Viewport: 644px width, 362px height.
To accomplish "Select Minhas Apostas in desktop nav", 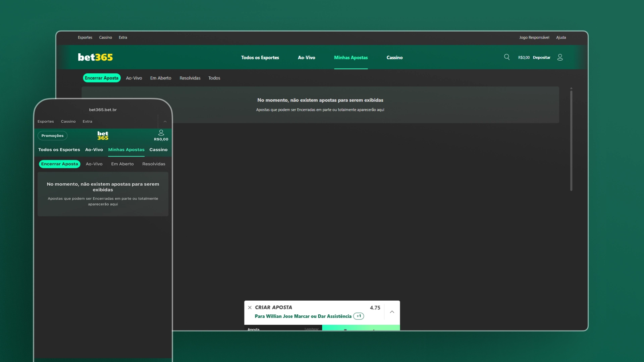I will click(351, 58).
